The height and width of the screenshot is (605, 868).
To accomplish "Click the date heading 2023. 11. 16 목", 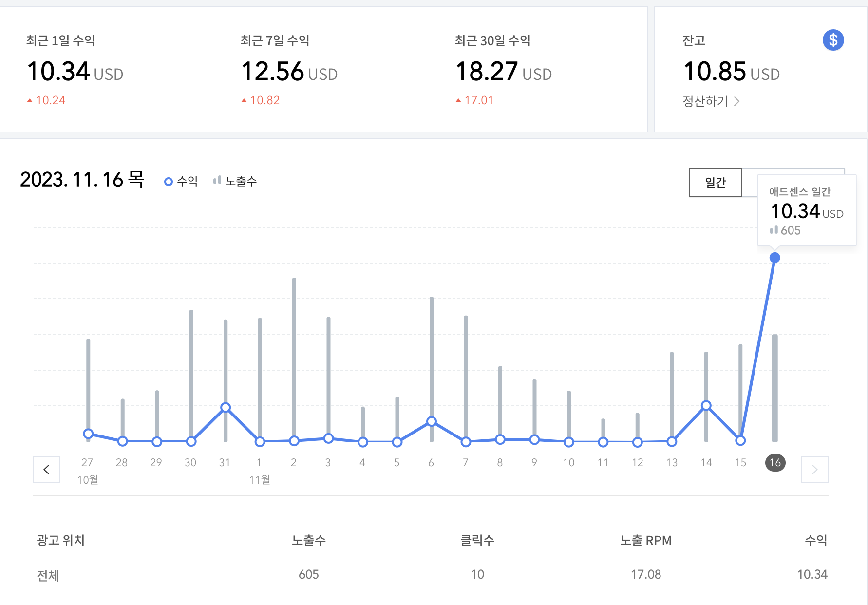I will click(82, 179).
